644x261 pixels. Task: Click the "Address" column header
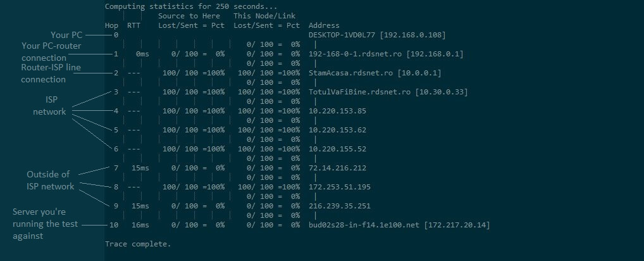click(324, 25)
